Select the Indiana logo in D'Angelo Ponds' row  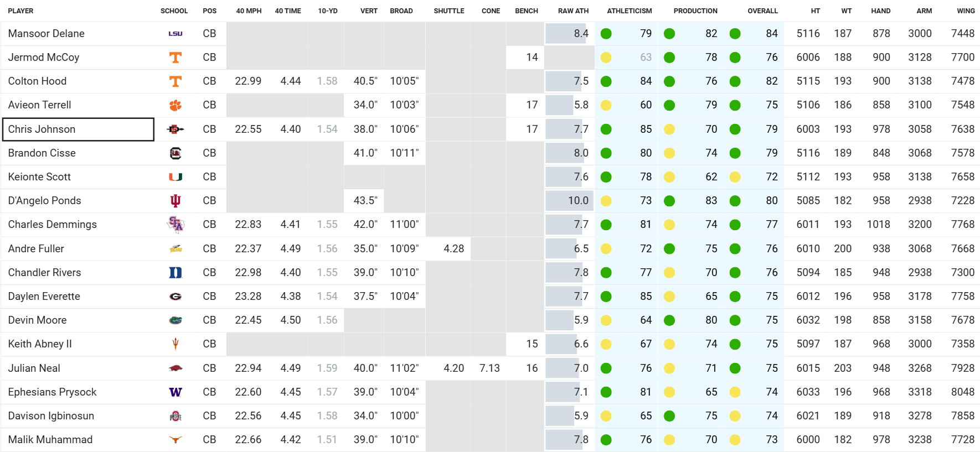point(175,201)
